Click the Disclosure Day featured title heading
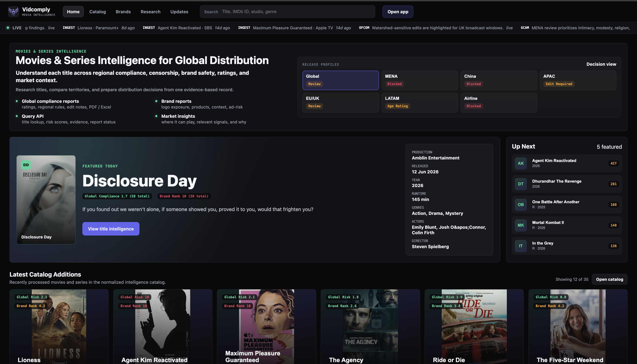Screen dimensions: 637x364 139,181
